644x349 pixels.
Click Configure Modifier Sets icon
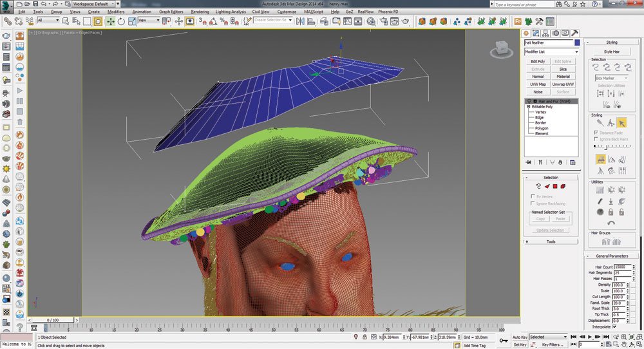[x=573, y=163]
